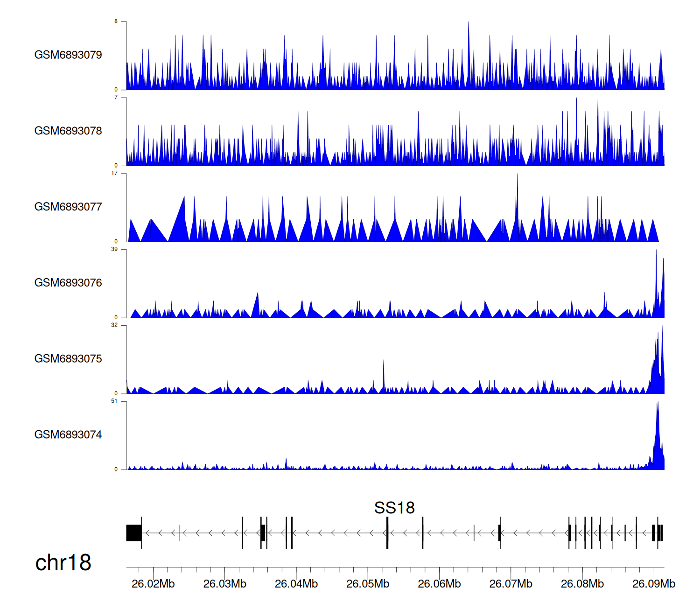
Task: Select the 26.03Mb position label
Action: tap(224, 584)
